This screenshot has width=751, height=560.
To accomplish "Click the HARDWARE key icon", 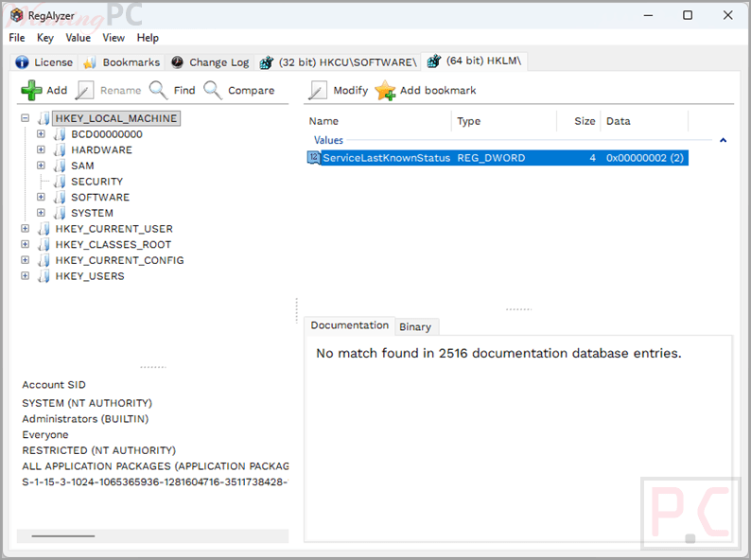I will point(60,150).
